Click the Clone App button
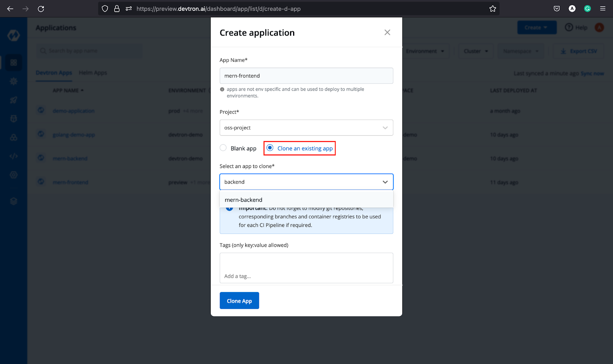The height and width of the screenshot is (364, 613). (239, 300)
